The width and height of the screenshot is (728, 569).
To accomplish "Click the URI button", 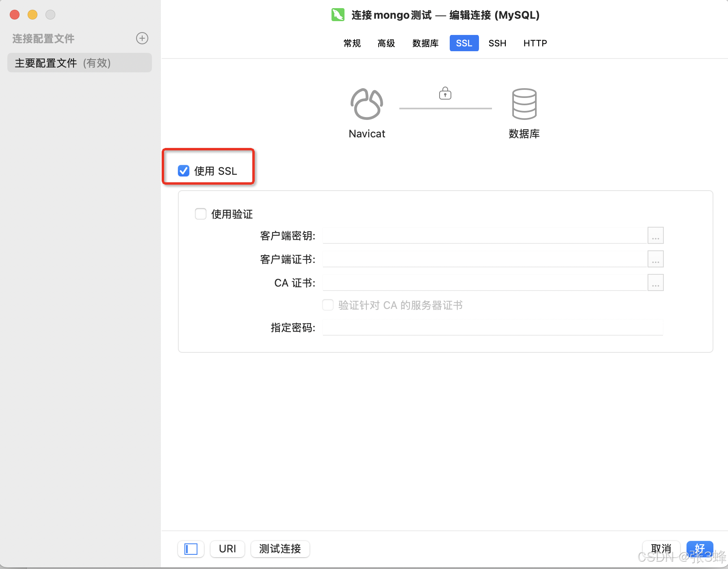I will click(x=227, y=549).
